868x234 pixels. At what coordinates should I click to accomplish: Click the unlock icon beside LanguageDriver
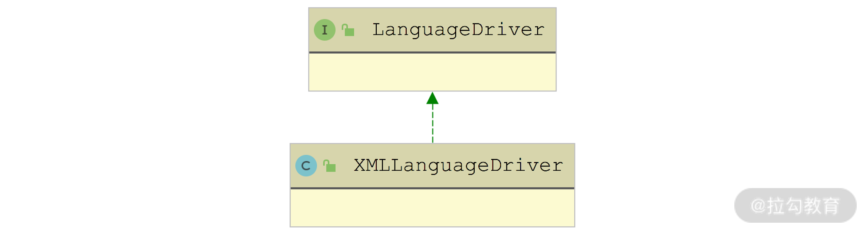348,30
